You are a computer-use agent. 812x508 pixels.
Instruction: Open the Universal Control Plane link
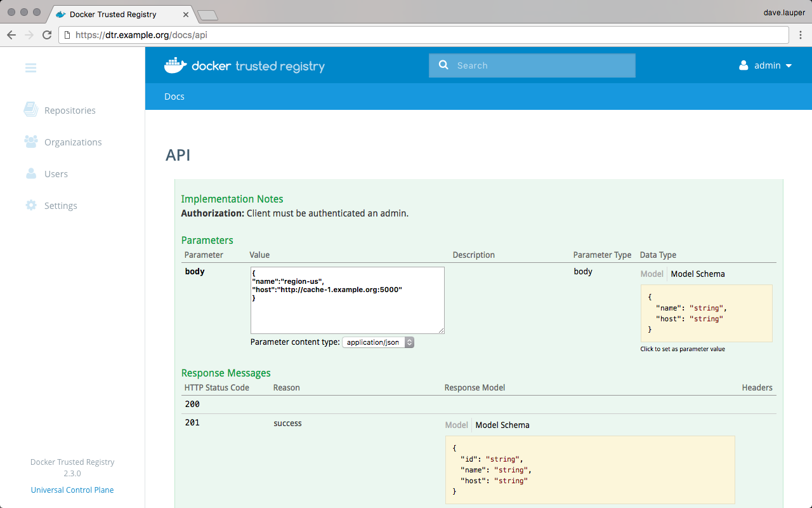point(72,490)
